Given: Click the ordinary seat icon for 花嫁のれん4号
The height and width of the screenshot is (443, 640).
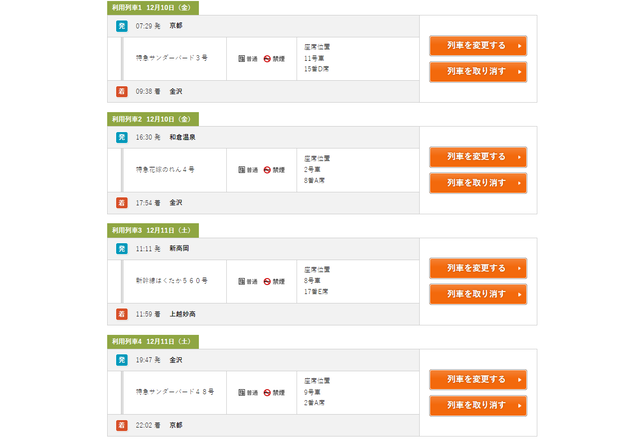Looking at the screenshot, I should point(242,170).
